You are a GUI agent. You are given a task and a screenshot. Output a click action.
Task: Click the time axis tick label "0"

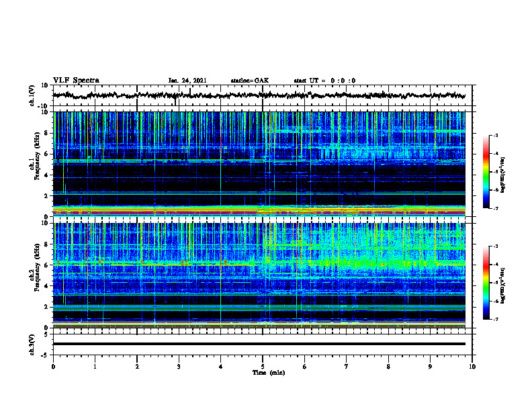click(53, 367)
